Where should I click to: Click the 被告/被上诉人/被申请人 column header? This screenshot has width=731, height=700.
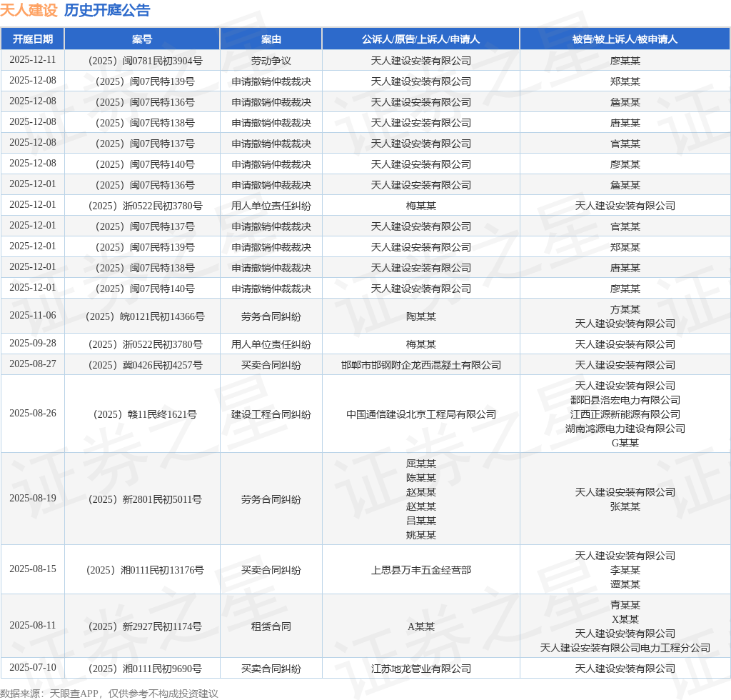coord(625,39)
